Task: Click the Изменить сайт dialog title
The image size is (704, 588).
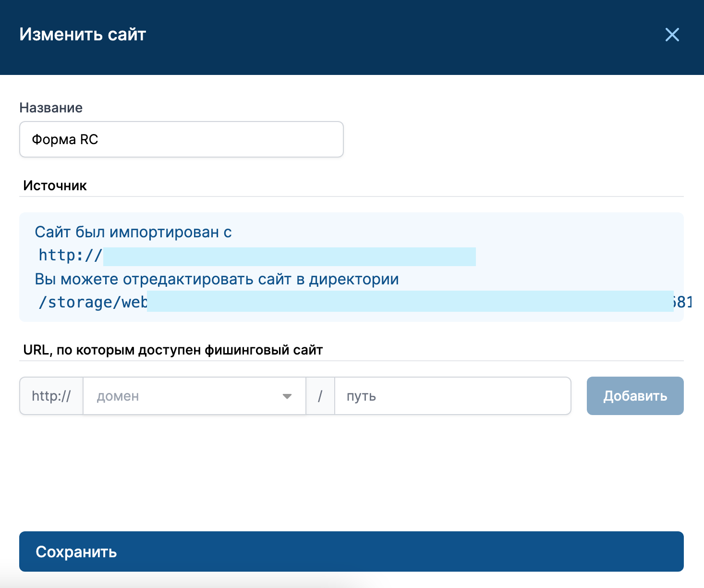Action: [83, 35]
